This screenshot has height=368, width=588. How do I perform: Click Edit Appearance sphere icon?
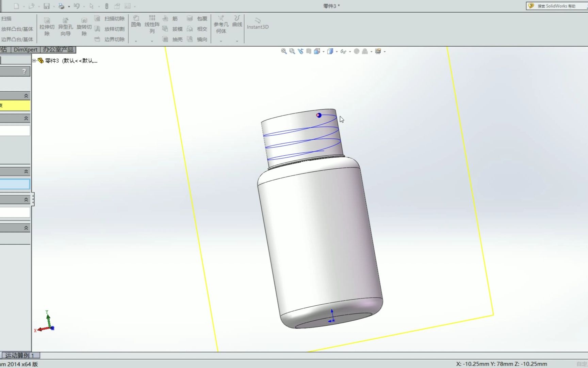click(x=356, y=51)
